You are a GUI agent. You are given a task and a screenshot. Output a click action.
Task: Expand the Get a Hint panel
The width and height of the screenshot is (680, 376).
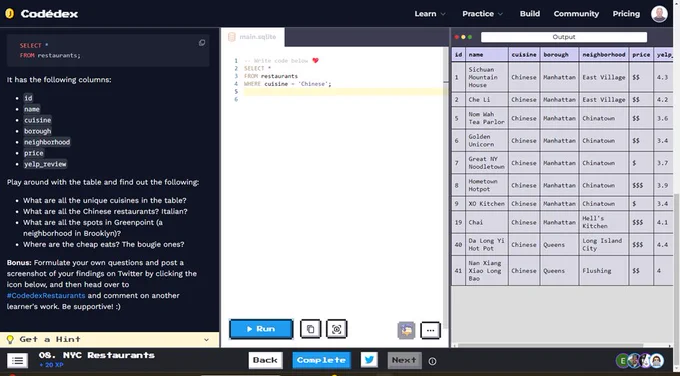tap(109, 339)
